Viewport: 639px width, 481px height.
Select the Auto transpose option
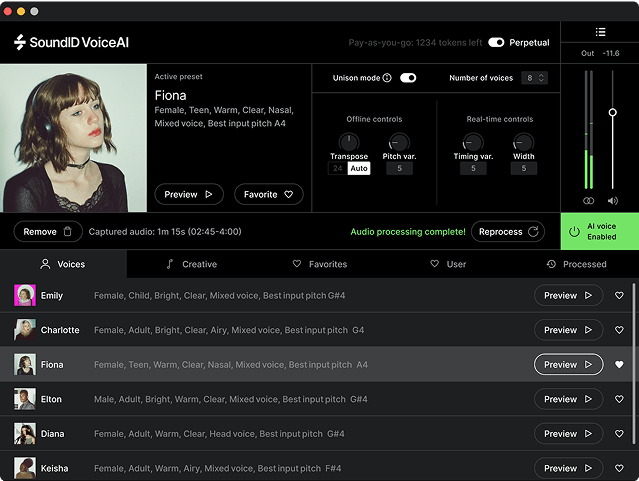click(x=359, y=168)
